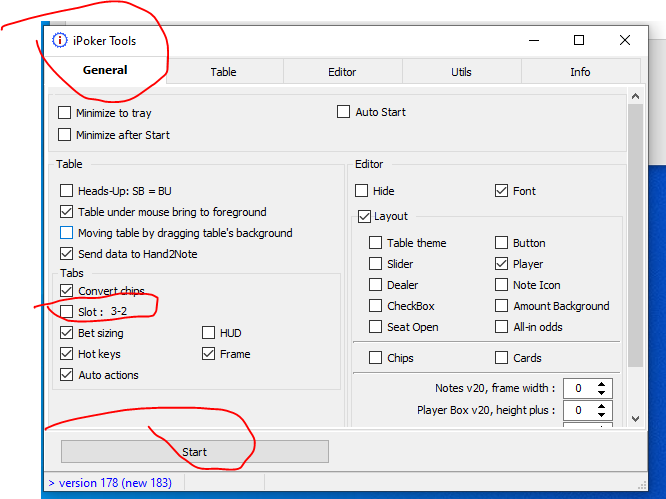Viewport: 666px width, 499px height.
Task: Click the version 178 (new 183) link
Action: coord(110,483)
